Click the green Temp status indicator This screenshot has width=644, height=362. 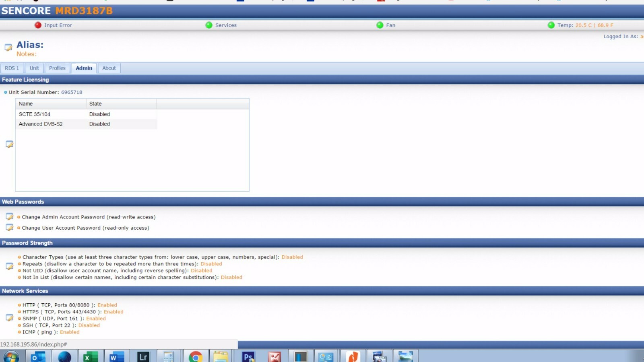click(x=551, y=25)
